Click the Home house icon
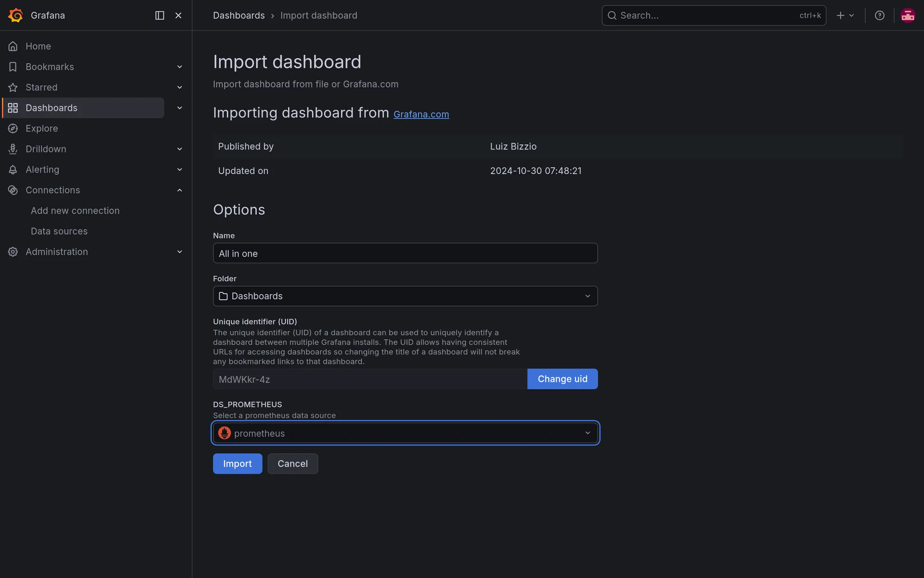The image size is (924, 578). [x=13, y=46]
